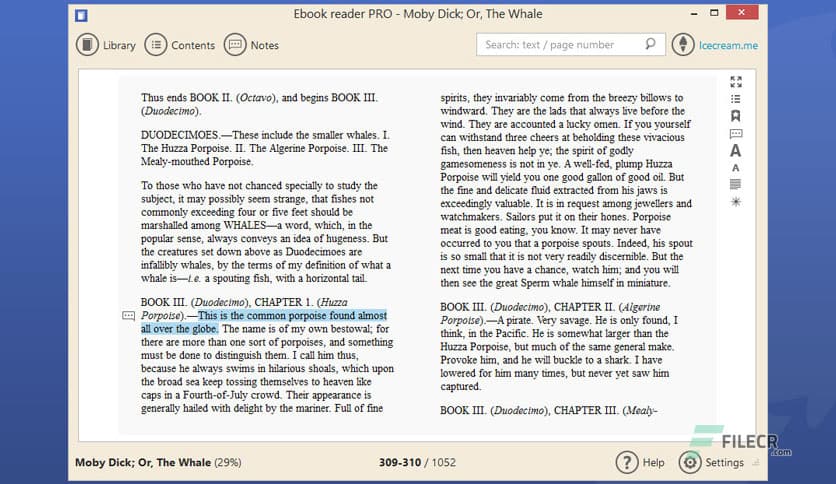The height and width of the screenshot is (484, 836).
Task: Add a note using sidebar comment icon
Action: (x=736, y=133)
